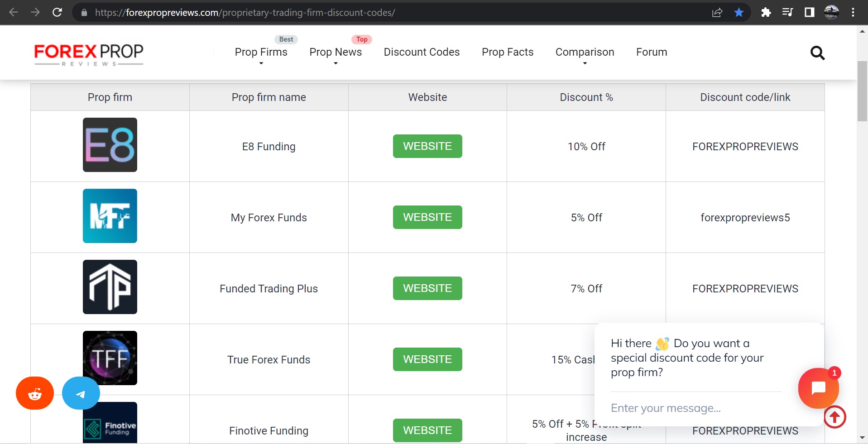The height and width of the screenshot is (444, 868).
Task: Click the Funded Trading Plus logo thumbnail
Action: [x=110, y=287]
